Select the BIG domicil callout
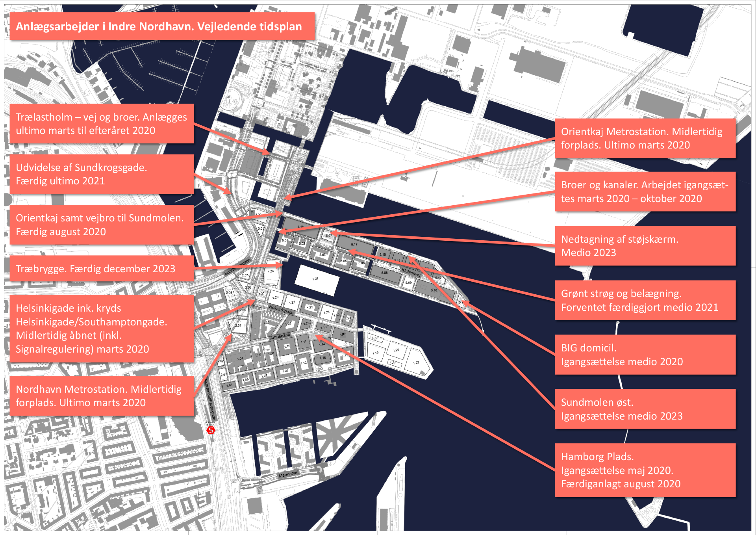Screen dimensions: 756x535 [645, 355]
